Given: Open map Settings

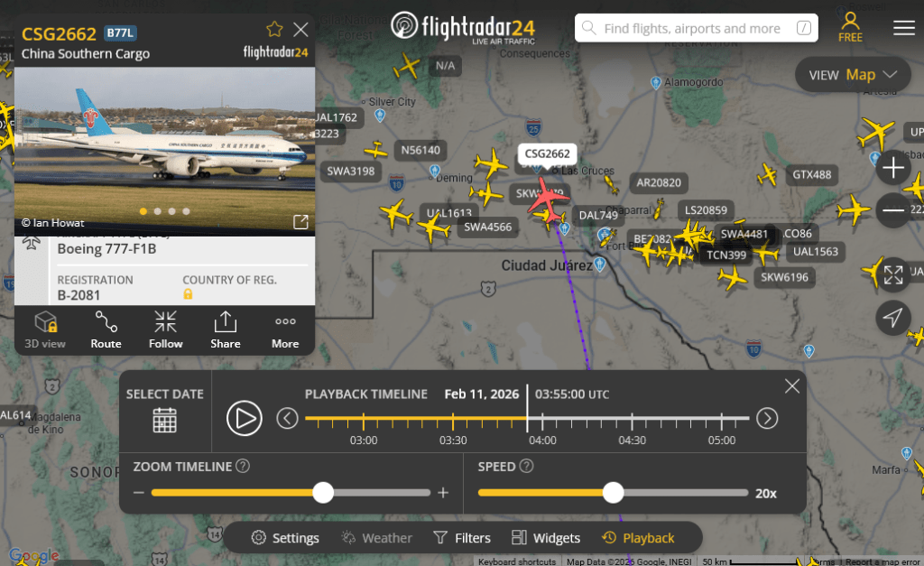Looking at the screenshot, I should click(x=285, y=538).
